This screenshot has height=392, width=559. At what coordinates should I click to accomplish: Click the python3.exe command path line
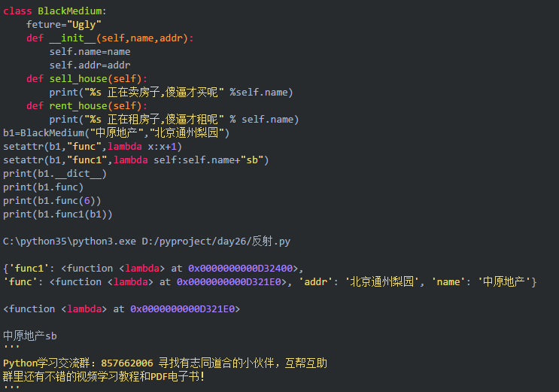point(146,242)
